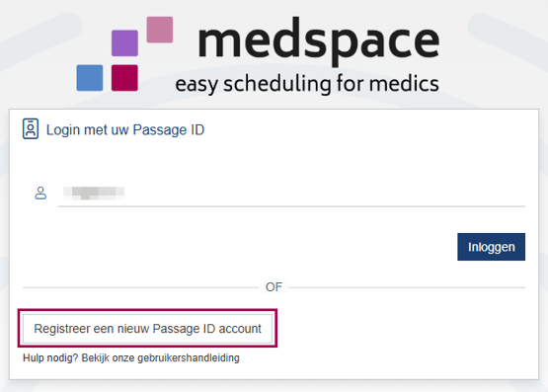Click the horizontal divider line left of OF
This screenshot has width=548, height=392.
140,287
